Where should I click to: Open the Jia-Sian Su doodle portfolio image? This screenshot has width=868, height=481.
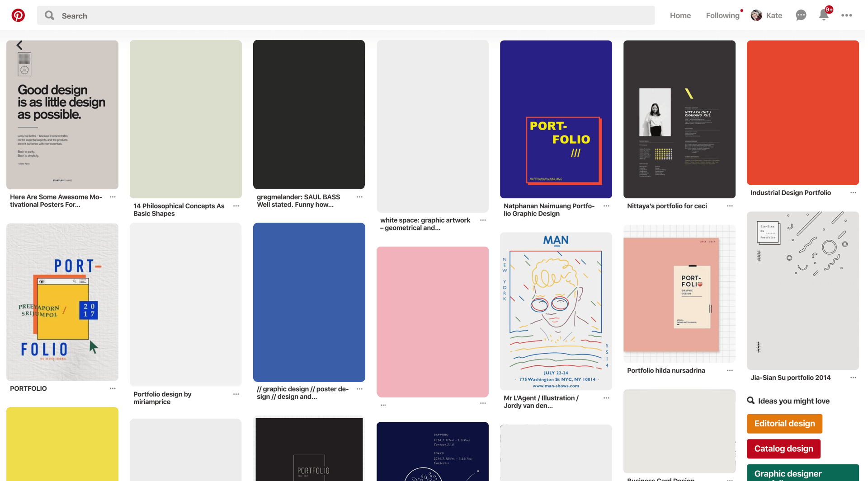tap(803, 291)
